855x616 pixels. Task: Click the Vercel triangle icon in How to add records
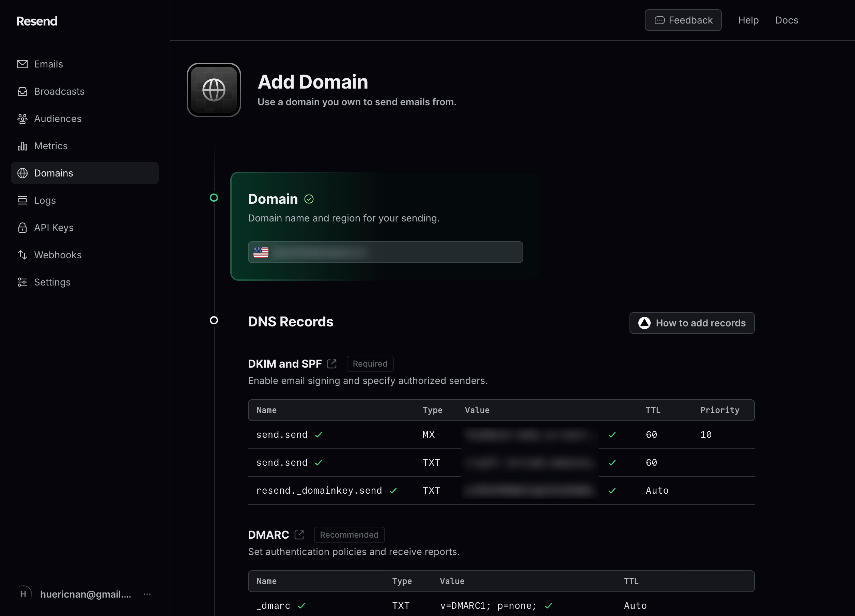point(644,323)
